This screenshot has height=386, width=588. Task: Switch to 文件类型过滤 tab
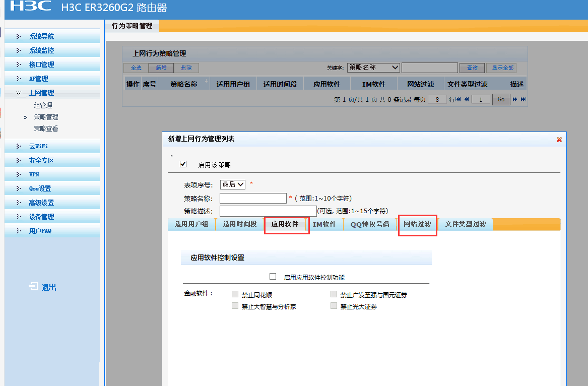466,224
